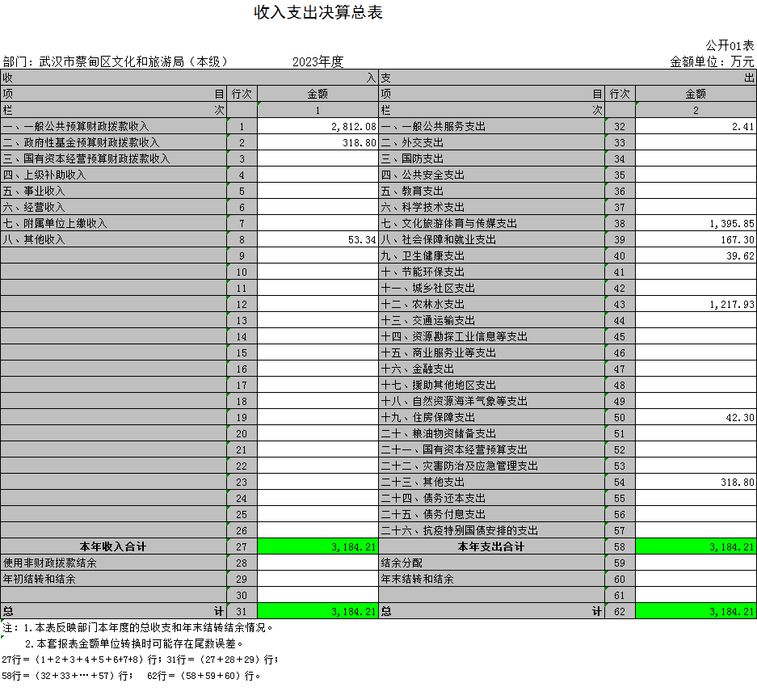Select cell 政府性基金预算财政拨款收入

click(x=113, y=142)
